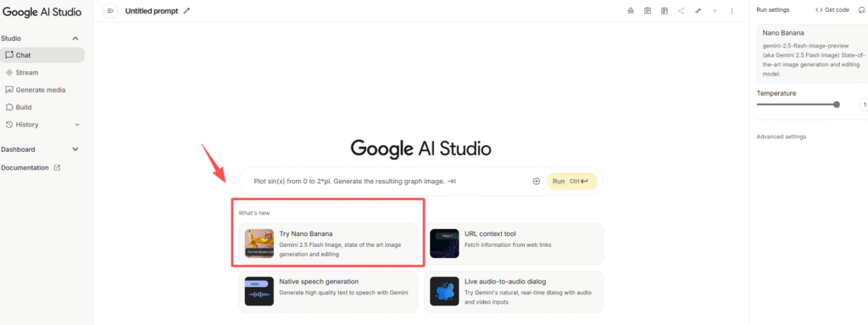Image resolution: width=868 pixels, height=325 pixels.
Task: Click the Native speech generation waveform thumbnail
Action: click(259, 291)
